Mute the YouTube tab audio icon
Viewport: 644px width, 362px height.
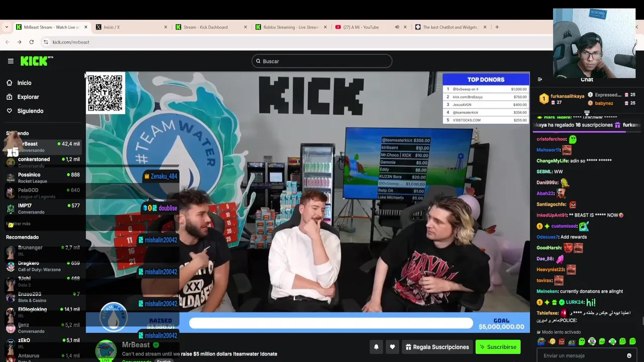pyautogui.click(x=397, y=27)
